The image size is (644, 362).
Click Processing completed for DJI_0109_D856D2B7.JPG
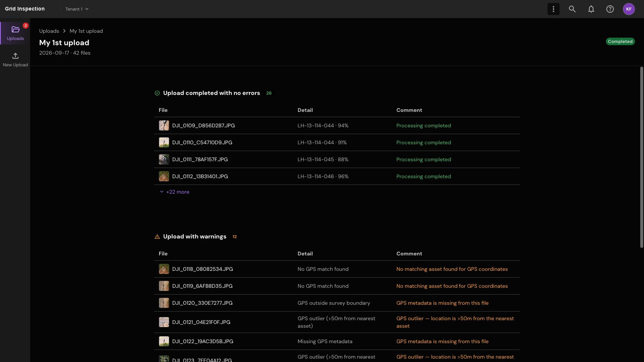[423, 125]
